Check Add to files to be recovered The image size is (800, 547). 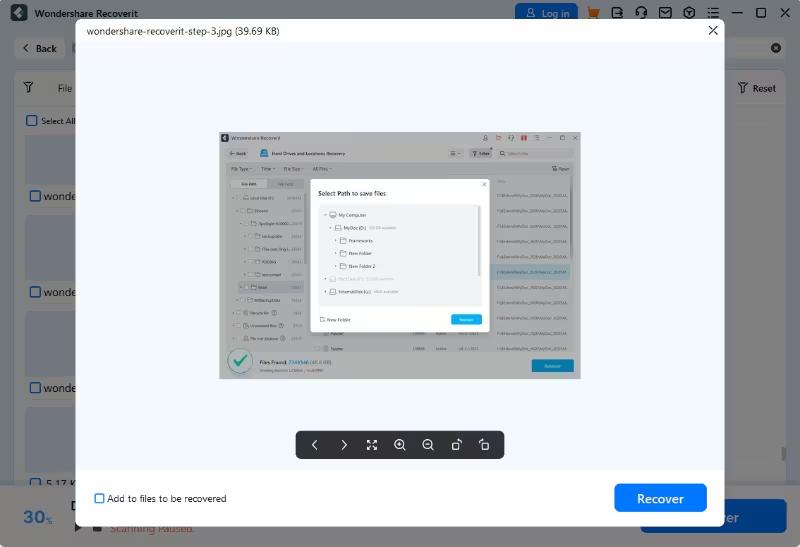[100, 498]
